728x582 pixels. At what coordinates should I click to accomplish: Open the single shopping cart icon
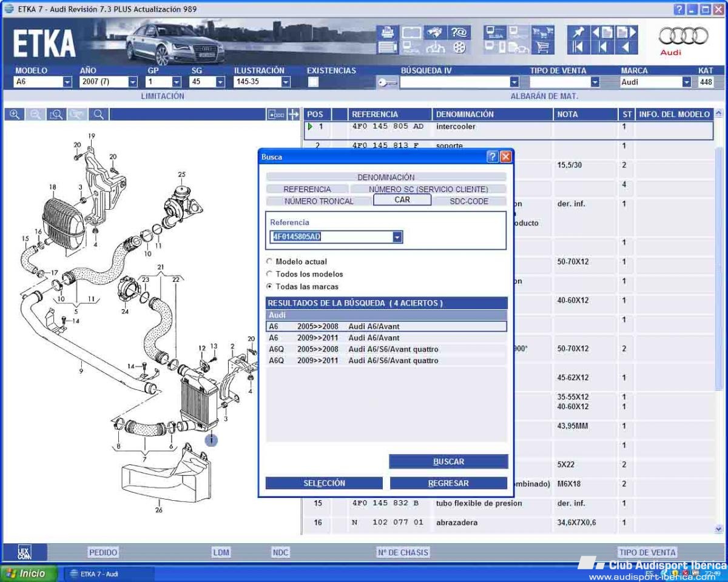tap(543, 47)
